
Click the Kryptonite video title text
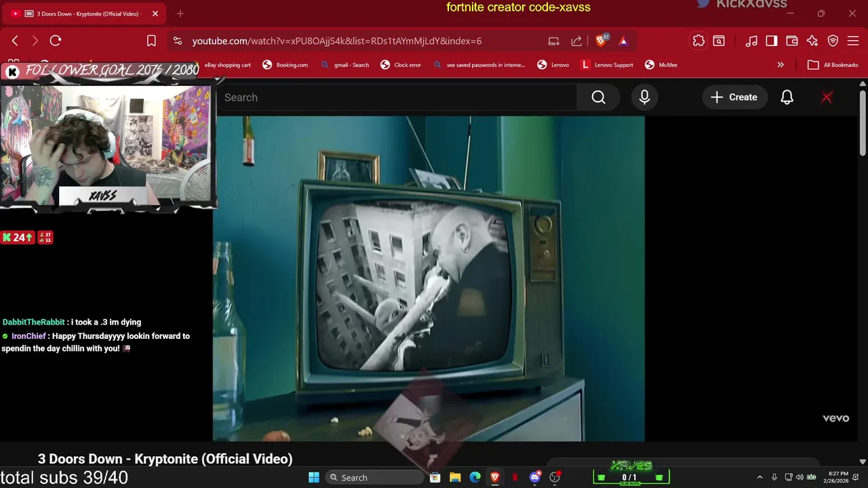165,459
